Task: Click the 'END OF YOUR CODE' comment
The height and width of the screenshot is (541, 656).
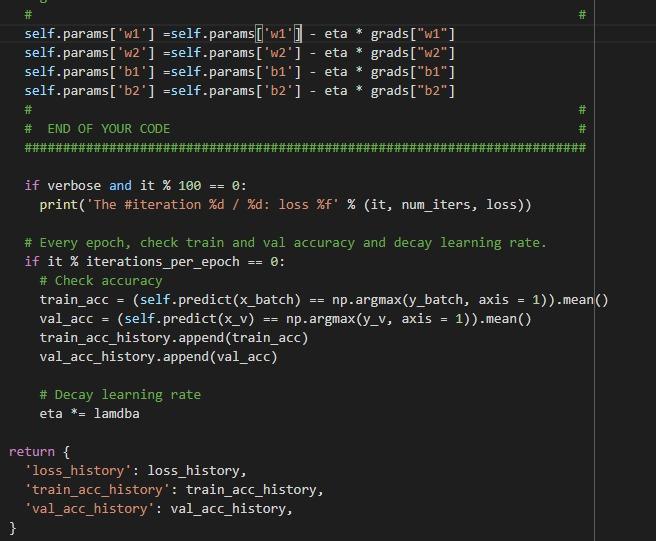Action: click(x=97, y=128)
